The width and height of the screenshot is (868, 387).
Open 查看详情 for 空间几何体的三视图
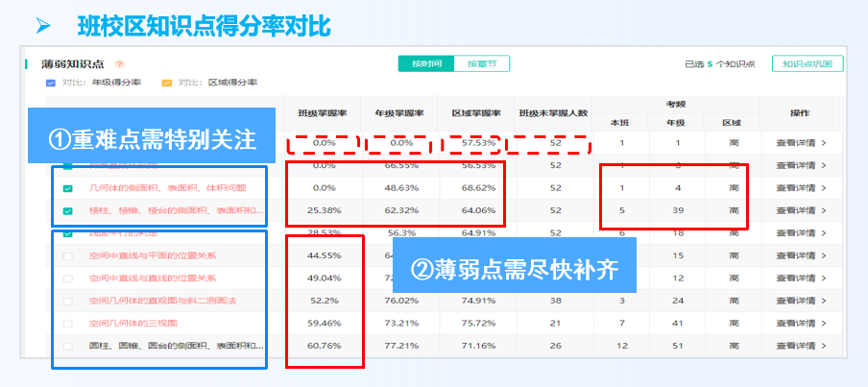tap(801, 324)
